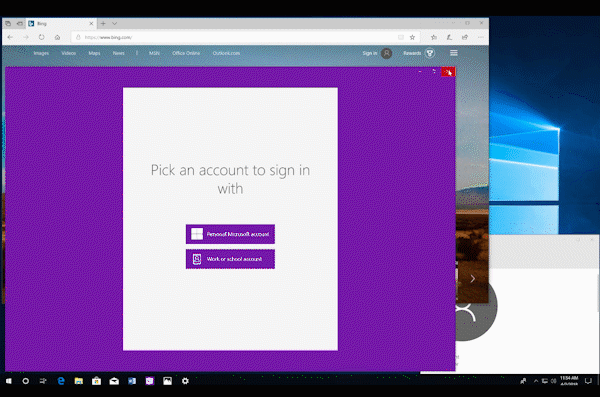Toggle reading view in Edge address bar
600x397 pixels.
401,37
